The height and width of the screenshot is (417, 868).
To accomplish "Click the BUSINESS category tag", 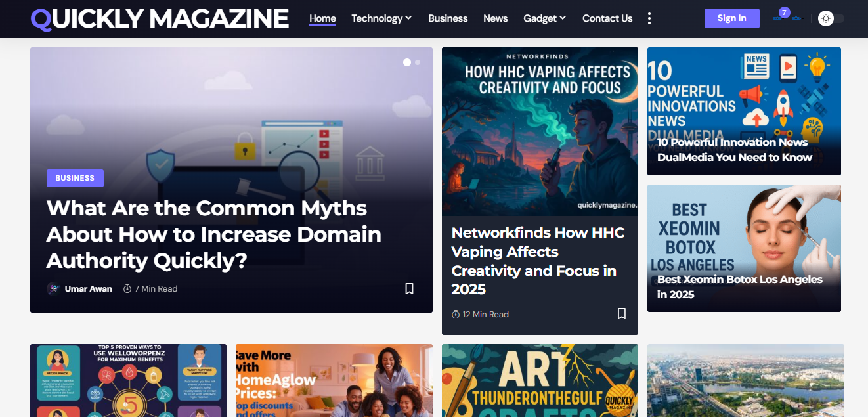I will [x=75, y=178].
